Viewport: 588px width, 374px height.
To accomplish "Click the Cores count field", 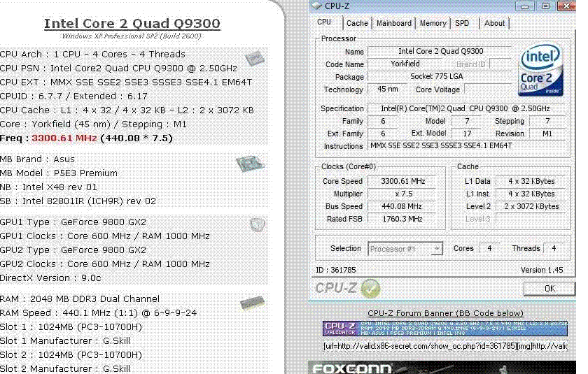I will 489,248.
